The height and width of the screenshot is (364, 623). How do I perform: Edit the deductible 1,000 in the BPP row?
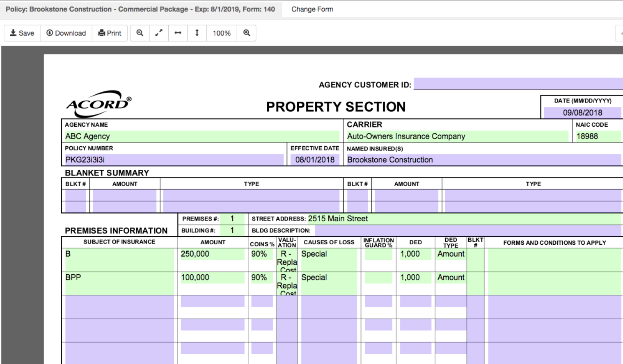[416, 278]
